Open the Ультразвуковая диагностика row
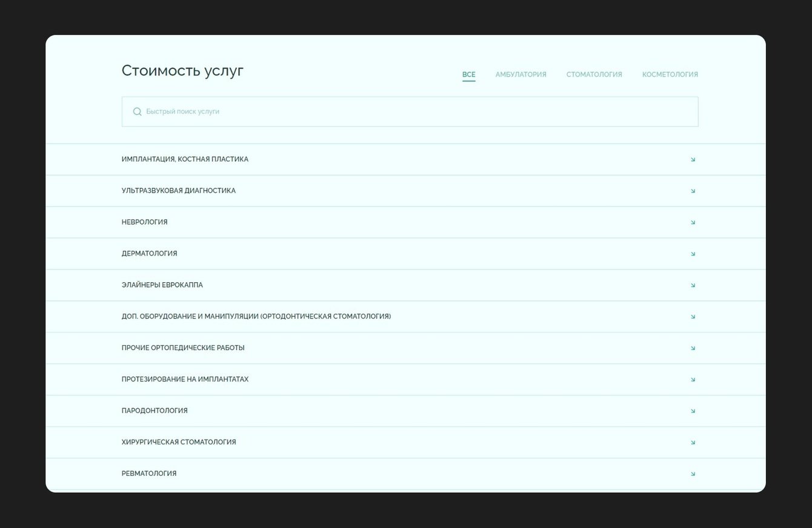This screenshot has height=528, width=812. coord(178,191)
